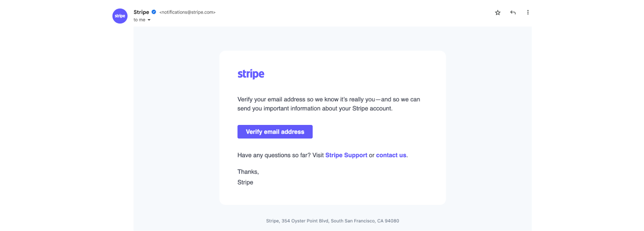Open the three-dot more options menu
644x231 pixels.
pyautogui.click(x=528, y=12)
